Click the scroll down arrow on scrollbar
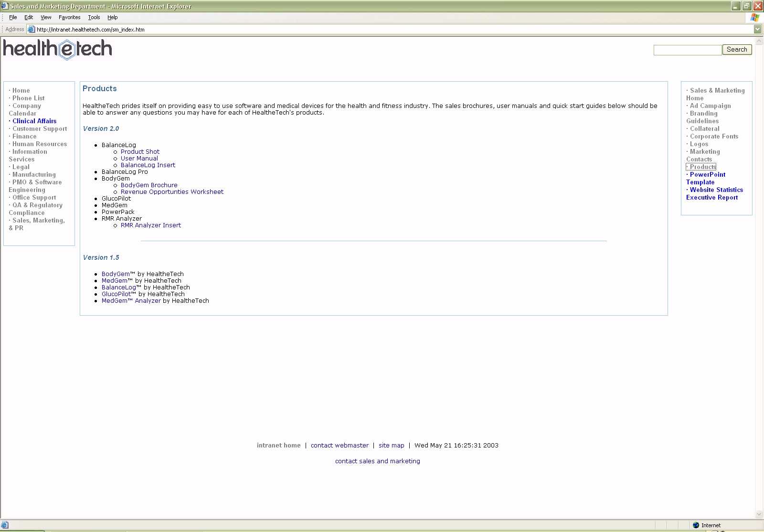764x532 pixels. [x=759, y=514]
